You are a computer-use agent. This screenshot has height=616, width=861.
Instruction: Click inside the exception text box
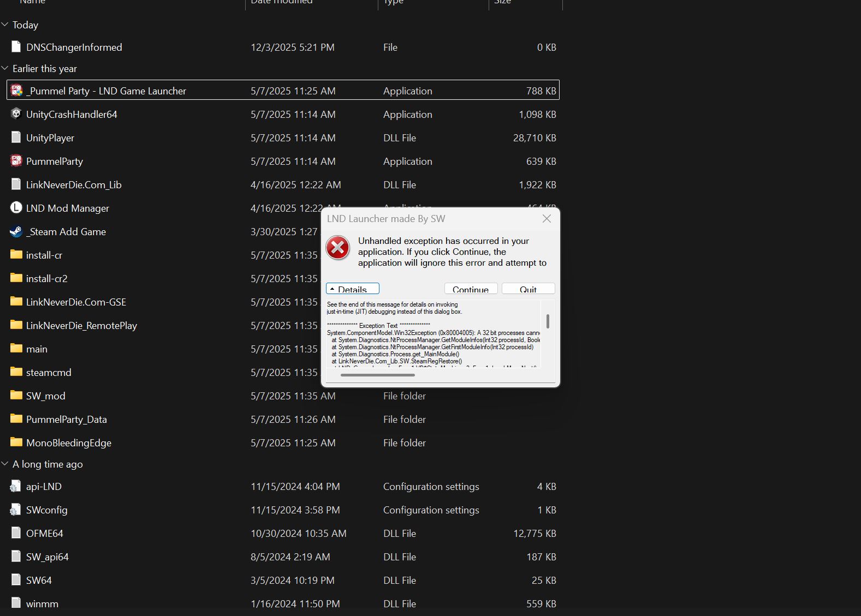[433, 333]
